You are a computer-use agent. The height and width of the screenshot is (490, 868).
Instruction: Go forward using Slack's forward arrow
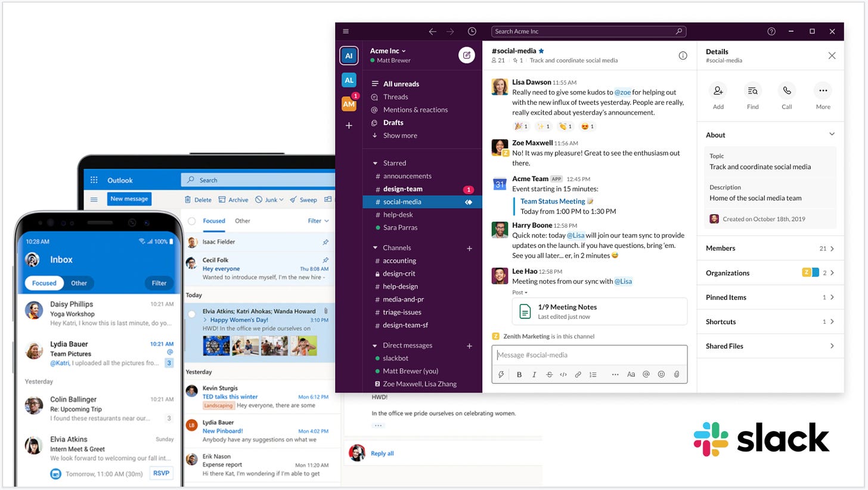[450, 32]
